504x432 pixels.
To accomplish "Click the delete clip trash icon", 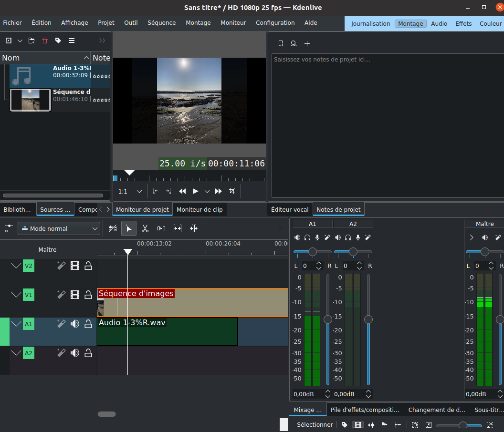I will (x=45, y=41).
